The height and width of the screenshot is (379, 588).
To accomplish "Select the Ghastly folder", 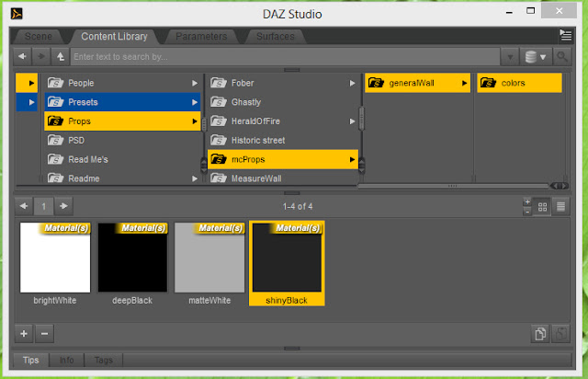I will (283, 102).
